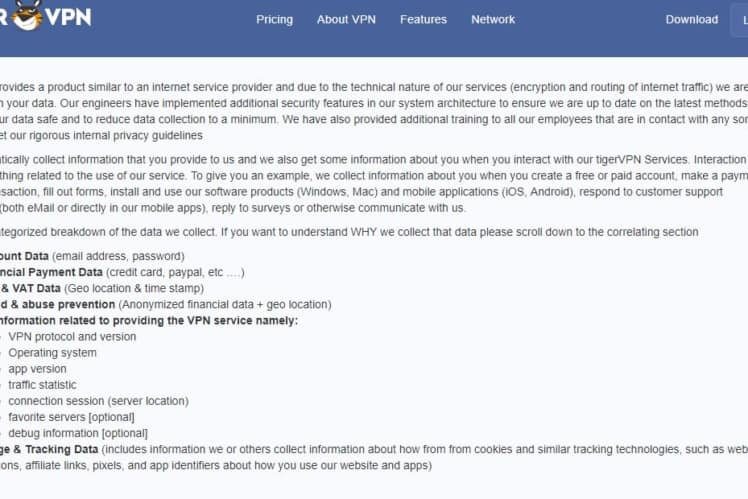Click the 'favorite servers [optional]' item
This screenshot has height=499, width=748.
71,417
